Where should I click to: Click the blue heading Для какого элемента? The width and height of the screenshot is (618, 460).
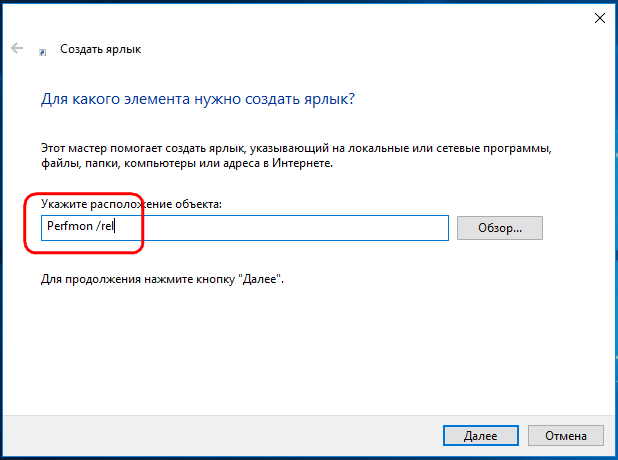[197, 99]
